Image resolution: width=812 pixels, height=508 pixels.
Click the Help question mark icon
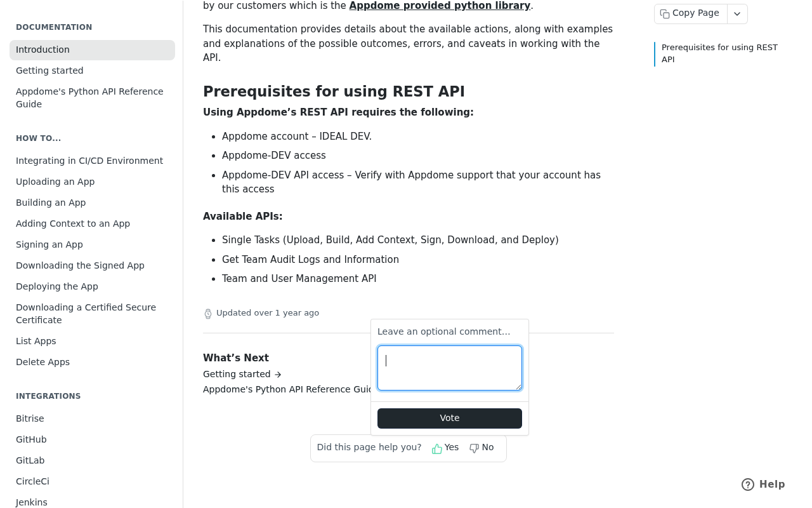(x=748, y=485)
